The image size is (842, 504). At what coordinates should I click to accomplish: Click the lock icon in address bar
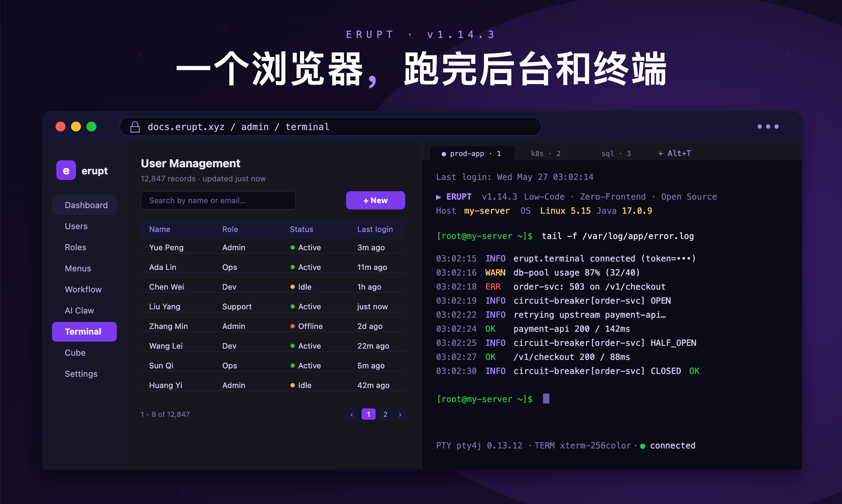tap(135, 127)
